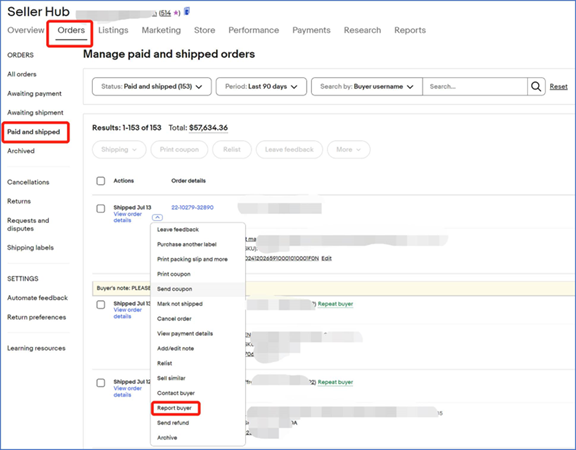Click the search magnifier icon button

tap(536, 87)
